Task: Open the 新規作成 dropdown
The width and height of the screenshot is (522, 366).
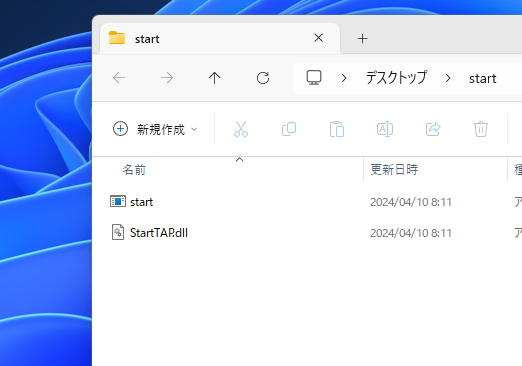Action: [155, 129]
